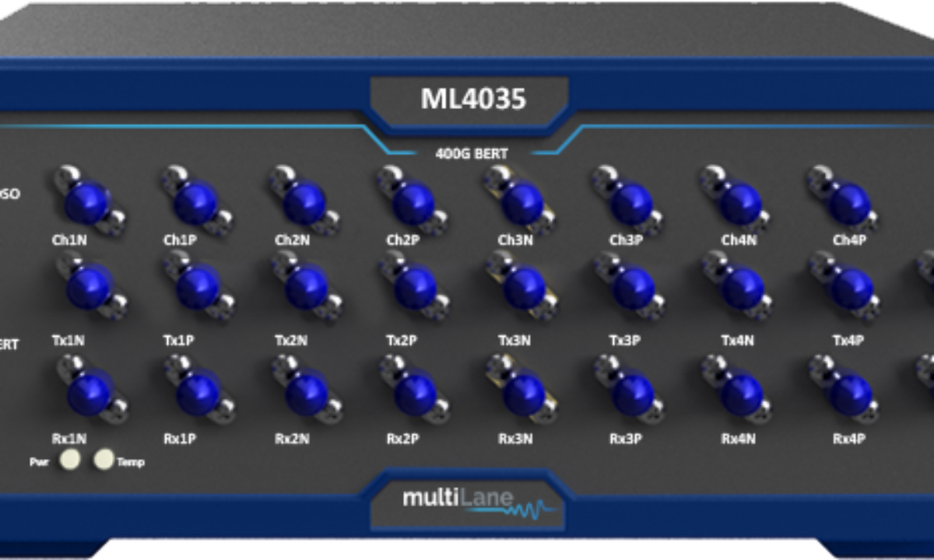Pick the Rx3P text label
This screenshot has width=934, height=560.
coord(627,439)
